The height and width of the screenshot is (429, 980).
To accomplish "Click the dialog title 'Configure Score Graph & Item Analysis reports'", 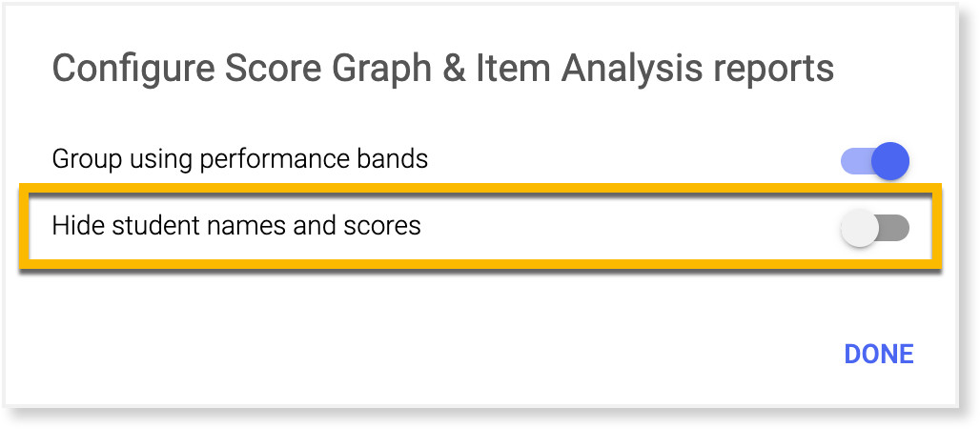I will [x=442, y=69].
